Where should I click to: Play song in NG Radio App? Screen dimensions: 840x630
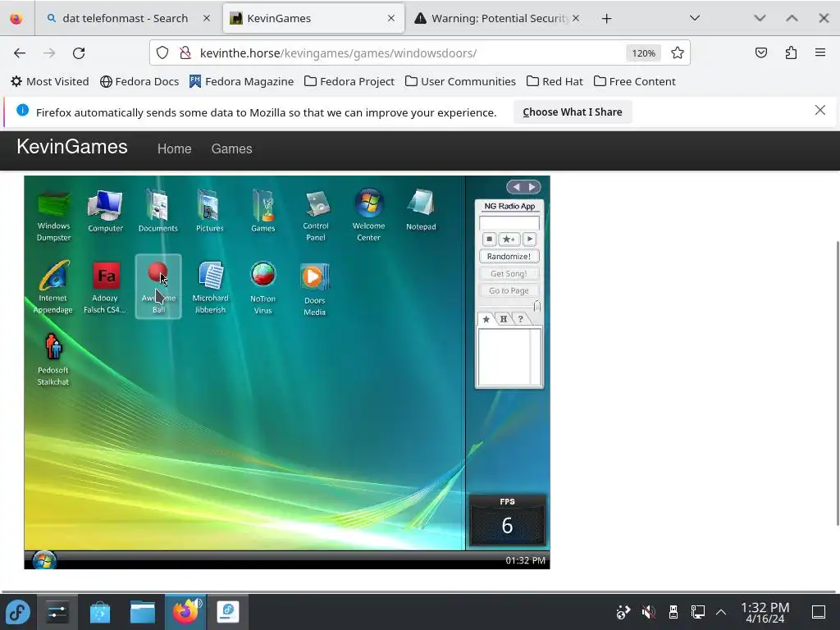coord(529,239)
